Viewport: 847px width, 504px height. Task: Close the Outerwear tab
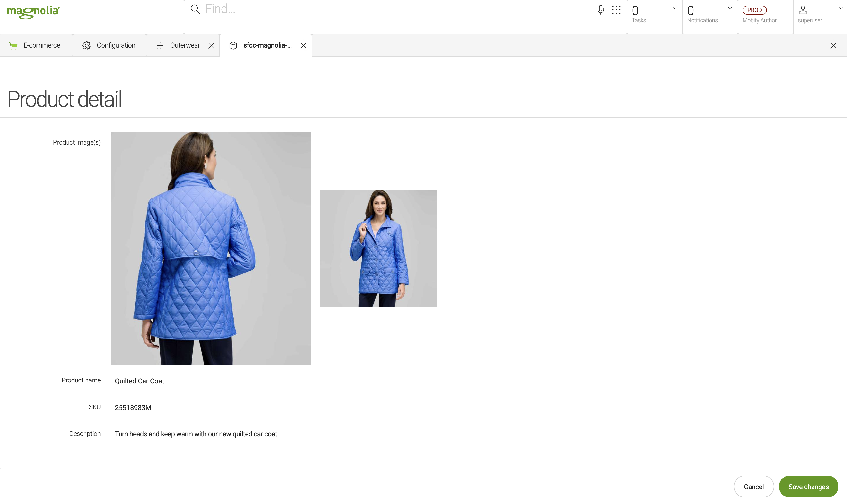[x=211, y=46]
